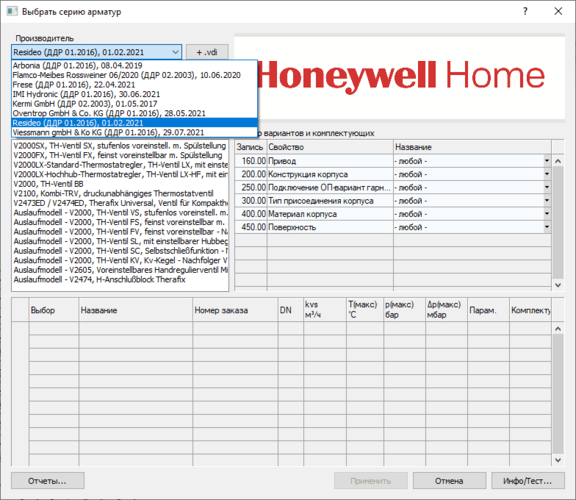Select Auslaufmodell V2000 TH-Ventil FV row

[x=120, y=231]
